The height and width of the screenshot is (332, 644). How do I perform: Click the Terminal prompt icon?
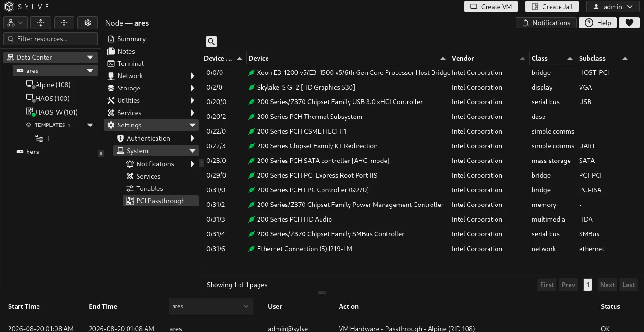click(111, 63)
